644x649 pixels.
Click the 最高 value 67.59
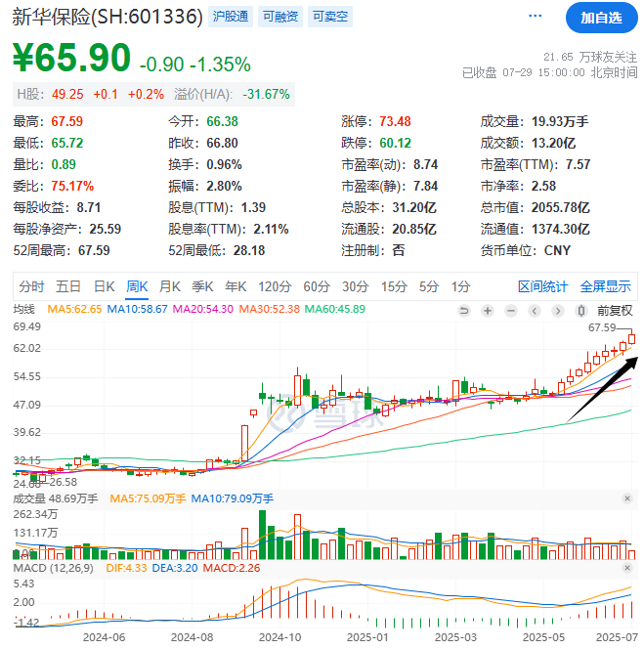[x=67, y=121]
